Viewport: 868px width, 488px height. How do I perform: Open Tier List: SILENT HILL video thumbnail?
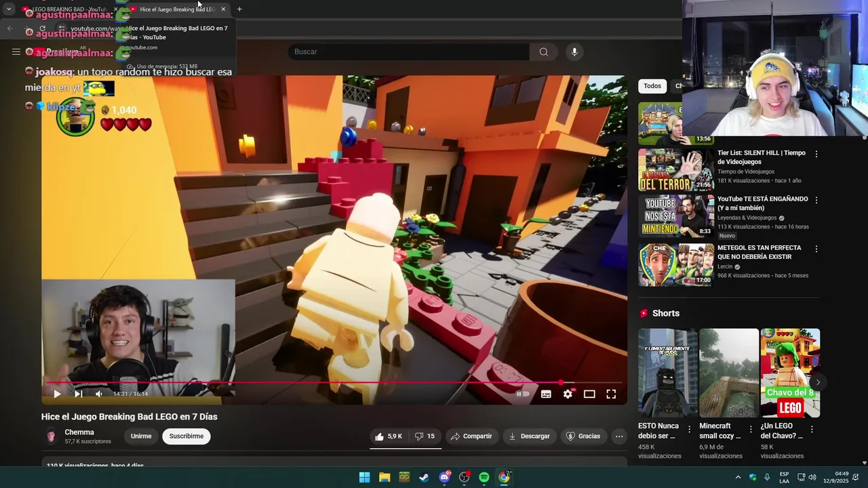coord(675,170)
